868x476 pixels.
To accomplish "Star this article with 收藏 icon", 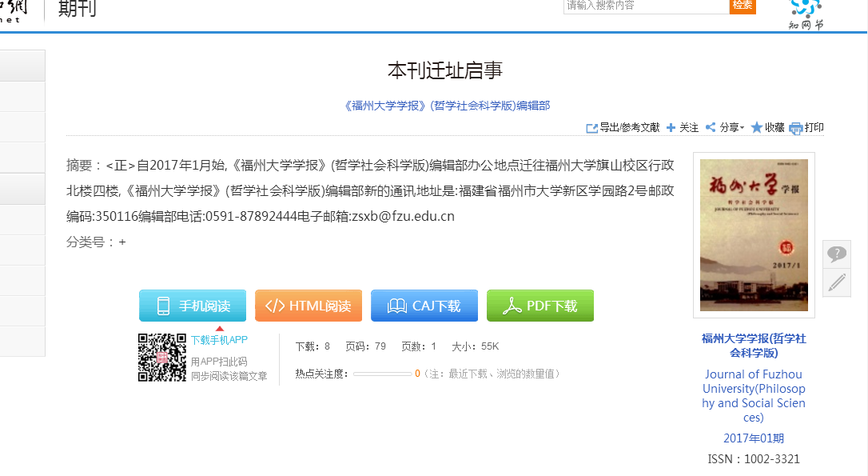I will (x=756, y=128).
